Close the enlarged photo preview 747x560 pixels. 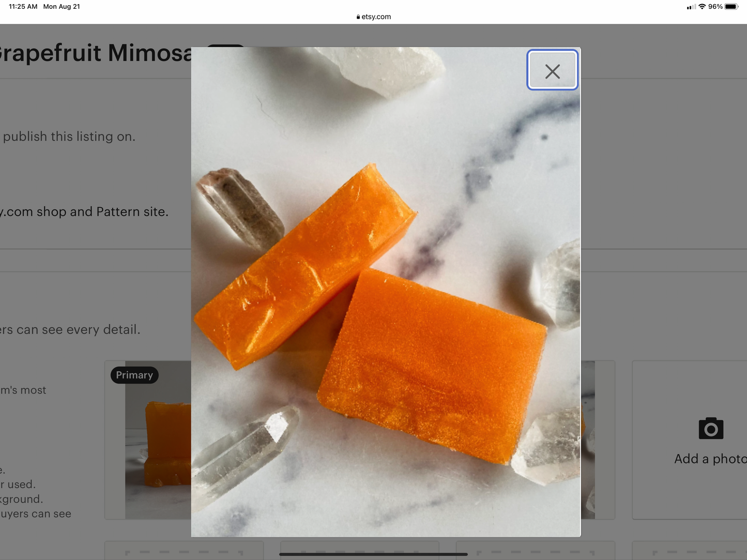552,70
